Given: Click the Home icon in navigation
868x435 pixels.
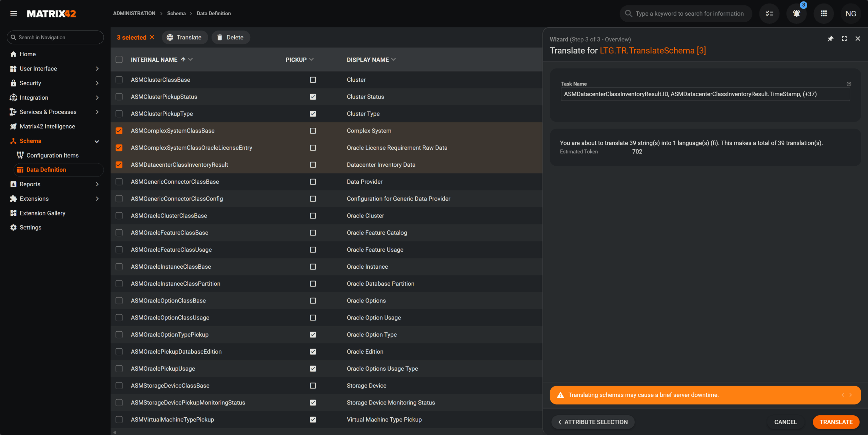Looking at the screenshot, I should click(13, 54).
